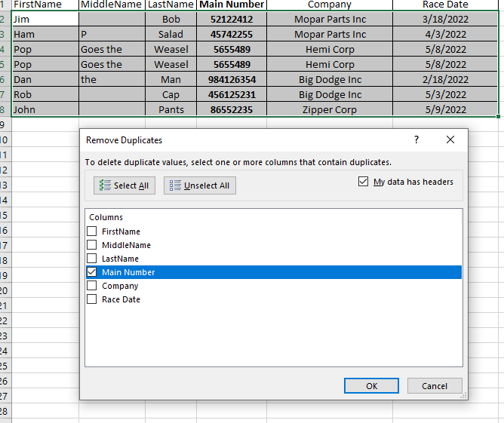
Task: Check the LastName column checkbox
Action: (92, 259)
